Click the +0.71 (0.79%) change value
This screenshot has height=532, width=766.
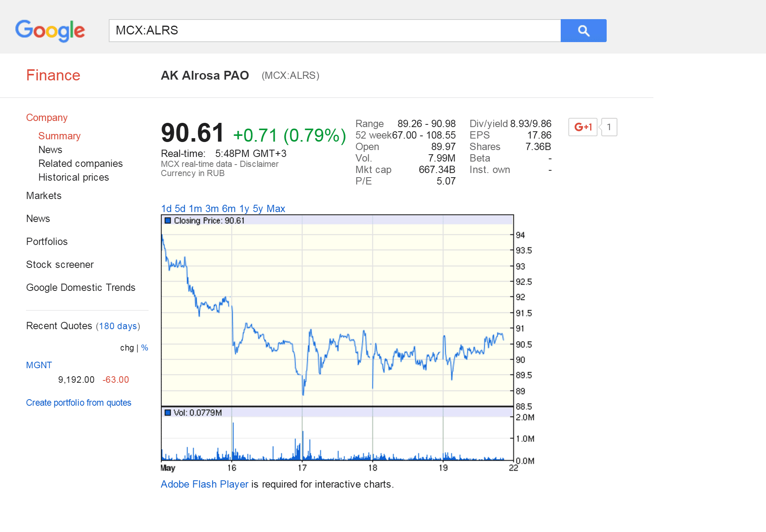coord(290,135)
